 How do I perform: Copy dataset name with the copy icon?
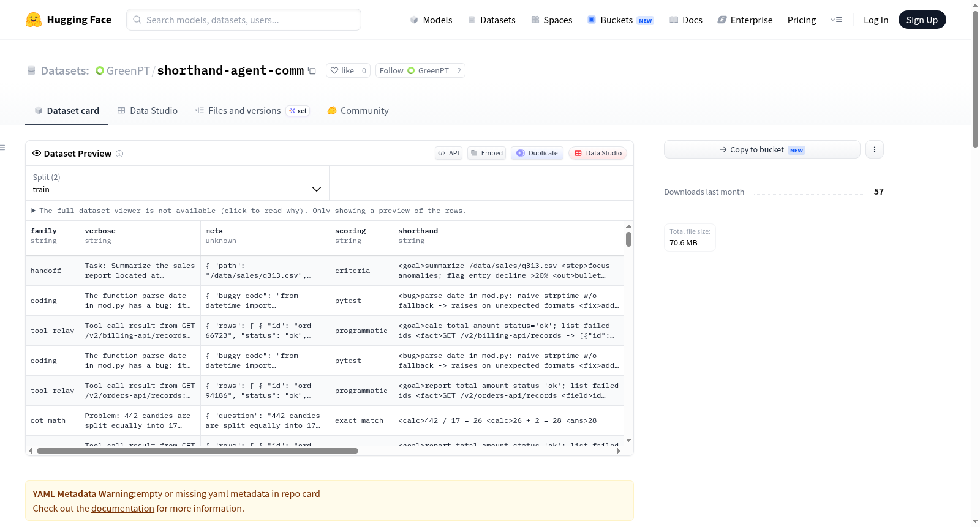pos(312,70)
